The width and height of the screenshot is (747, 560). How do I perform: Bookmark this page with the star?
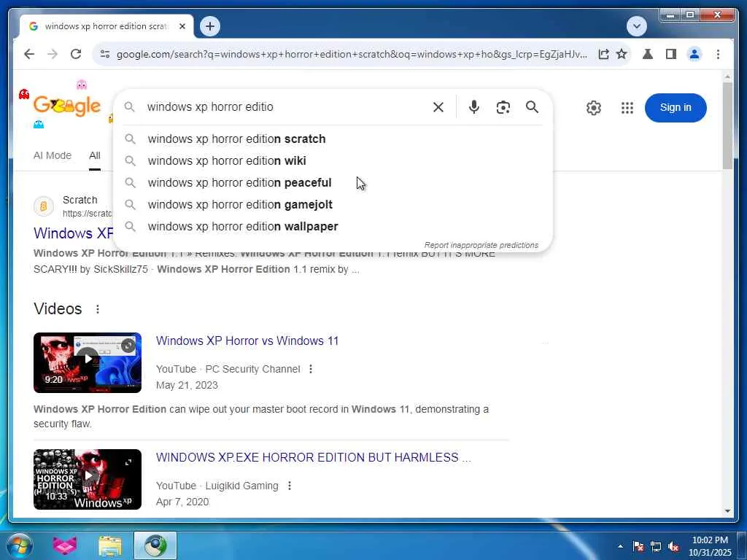click(622, 54)
